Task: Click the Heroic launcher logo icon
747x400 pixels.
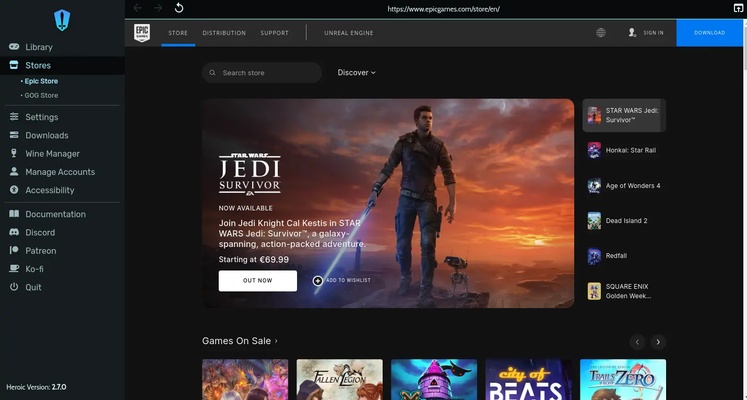Action: 62,20
